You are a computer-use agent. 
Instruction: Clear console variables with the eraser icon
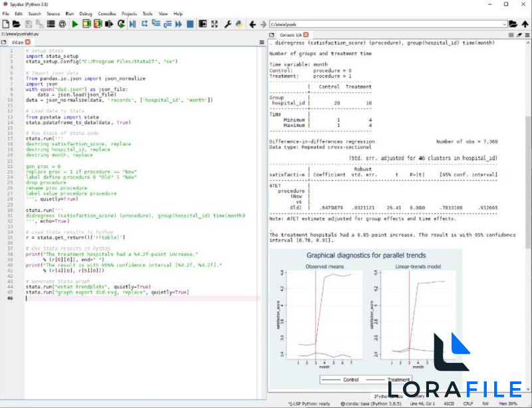[x=519, y=35]
